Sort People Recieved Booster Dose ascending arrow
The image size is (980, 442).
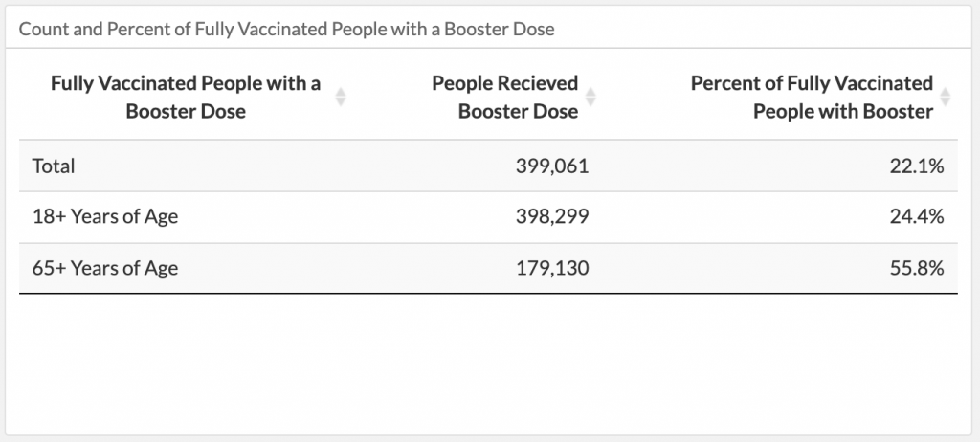(590, 92)
